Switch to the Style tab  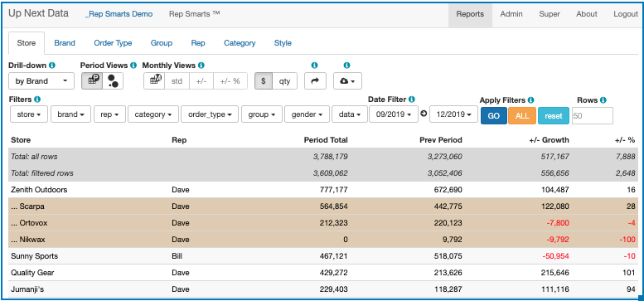(x=283, y=43)
